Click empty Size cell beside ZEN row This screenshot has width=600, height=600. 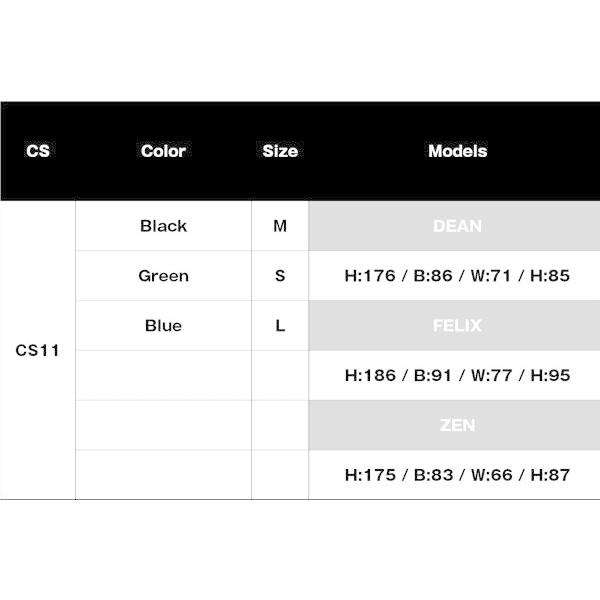[280, 425]
